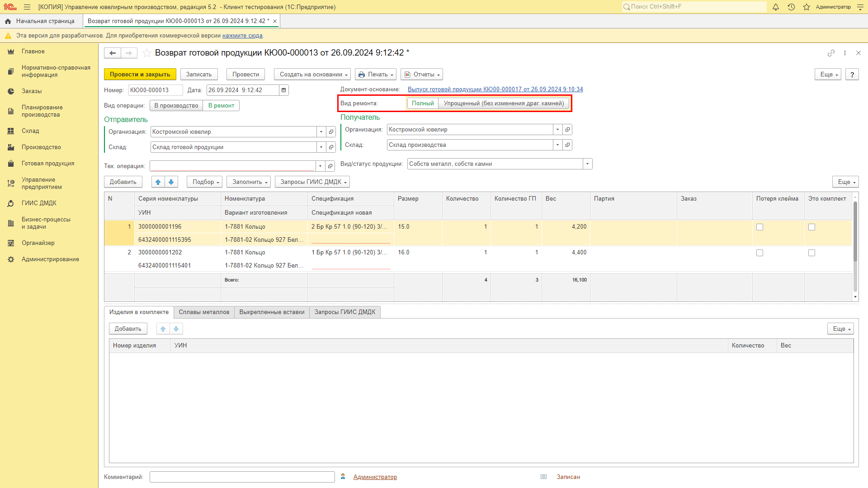This screenshot has height=488, width=868.
Task: Click Провести и закрыть button
Action: (140, 75)
